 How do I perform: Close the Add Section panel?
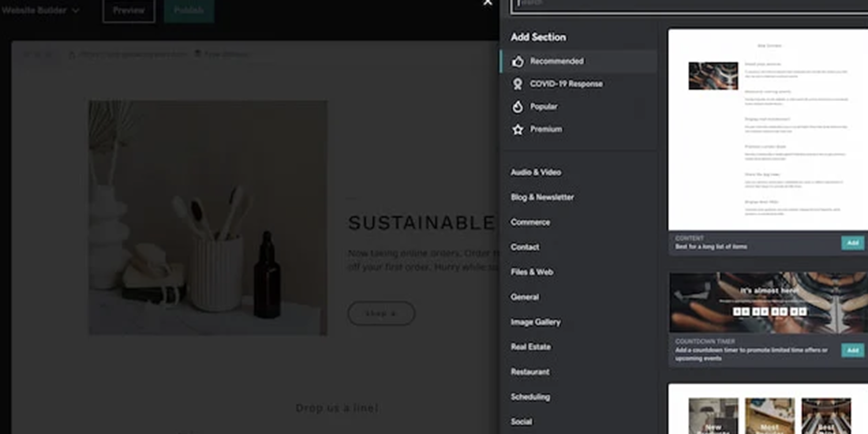(488, 3)
